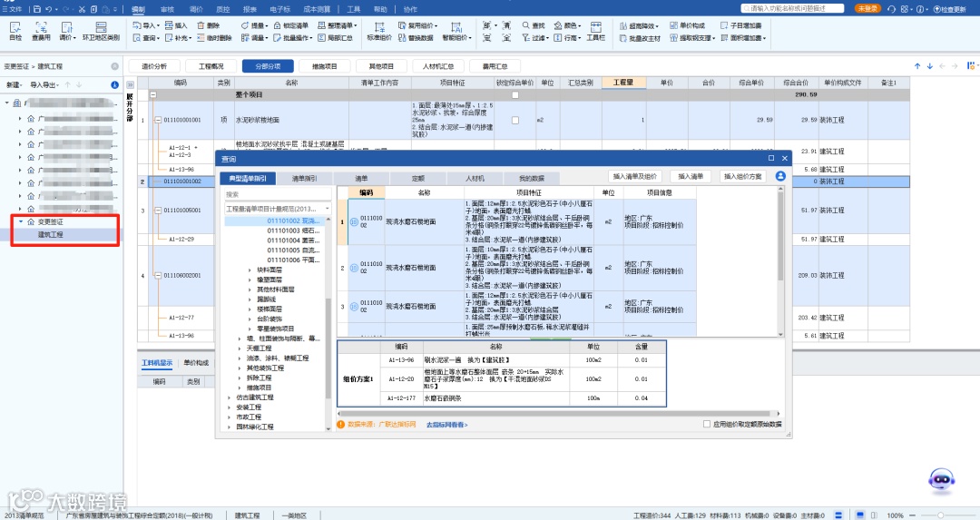Screen dimensions: 980x520
Task: Select the 建筑工程 tree item under 变更签证
Action: pos(51,235)
